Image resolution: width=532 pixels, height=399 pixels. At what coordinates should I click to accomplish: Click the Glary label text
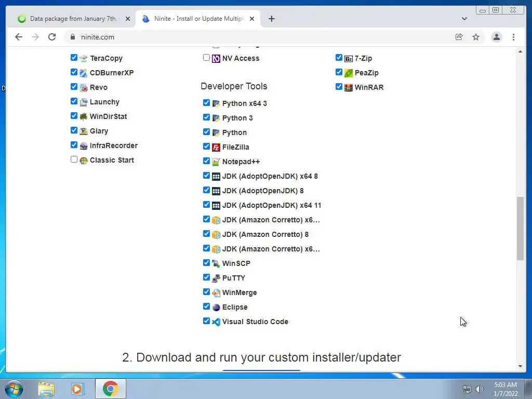99,131
